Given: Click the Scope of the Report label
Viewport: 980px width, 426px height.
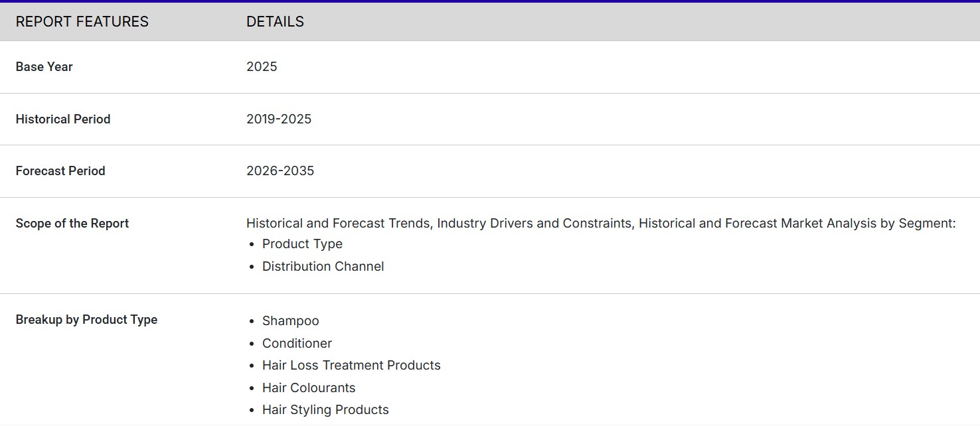Looking at the screenshot, I should [x=72, y=224].
